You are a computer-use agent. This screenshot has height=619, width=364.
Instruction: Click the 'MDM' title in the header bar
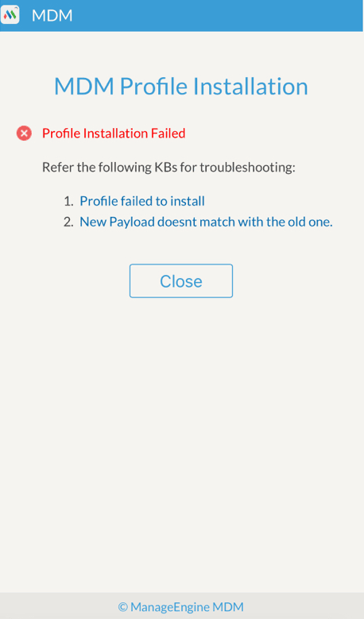coord(52,15)
